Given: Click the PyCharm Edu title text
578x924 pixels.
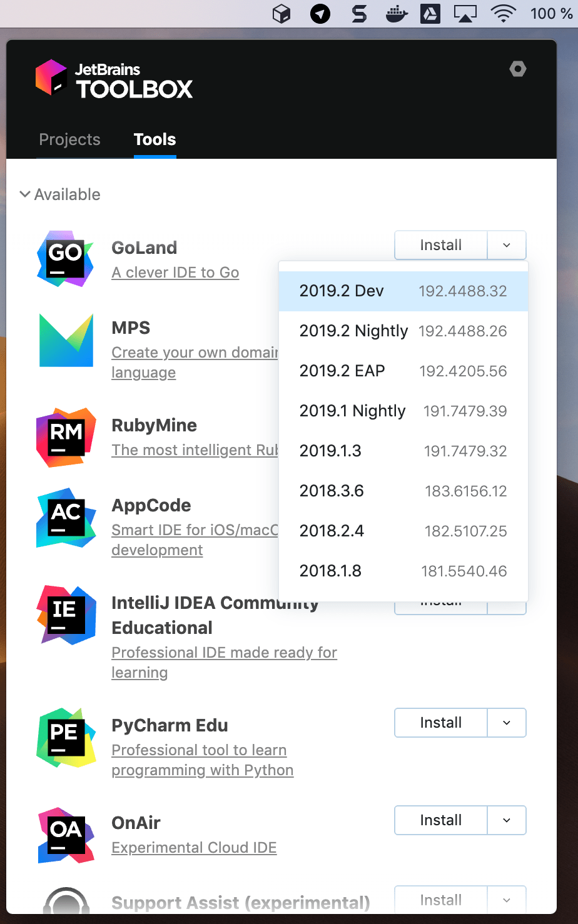Looking at the screenshot, I should pos(170,725).
